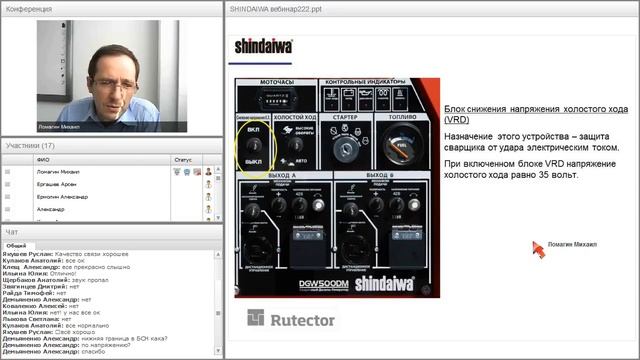Click chat message Коваленко Алексей: нет
The image size is (640, 360).
[x=41, y=306]
